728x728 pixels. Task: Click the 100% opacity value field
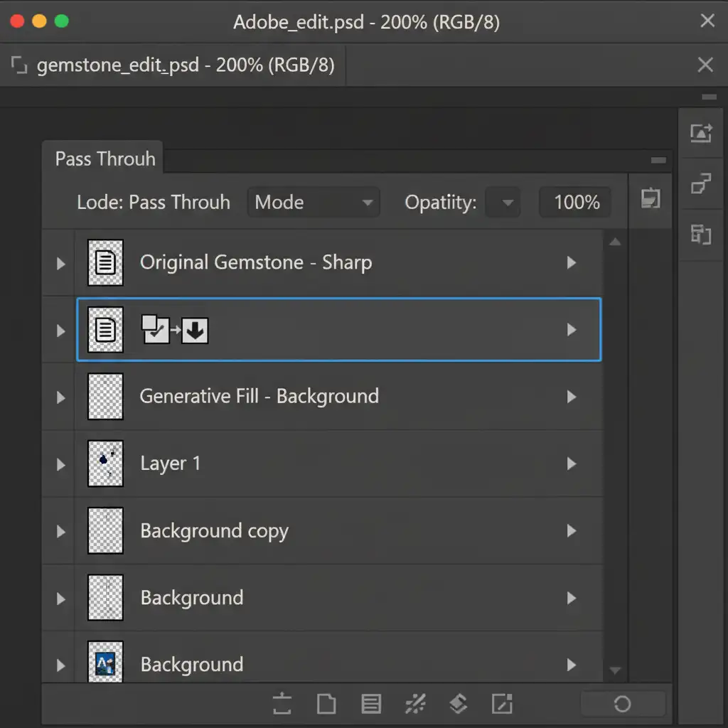pyautogui.click(x=576, y=203)
